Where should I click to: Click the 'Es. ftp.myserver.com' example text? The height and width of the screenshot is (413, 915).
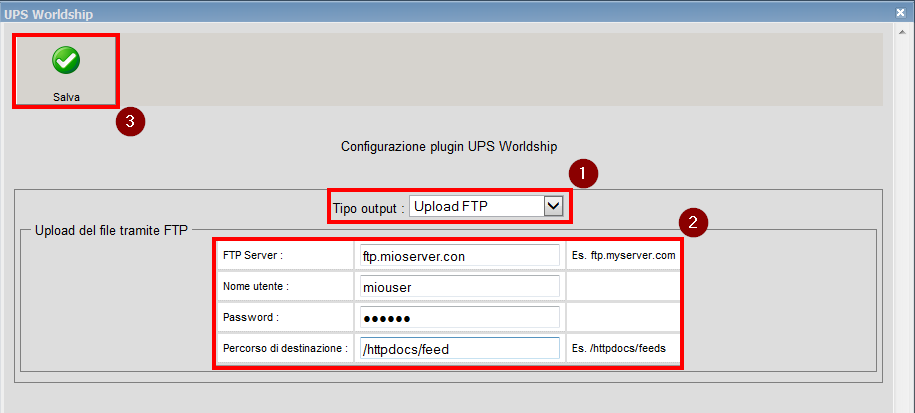[x=624, y=256]
